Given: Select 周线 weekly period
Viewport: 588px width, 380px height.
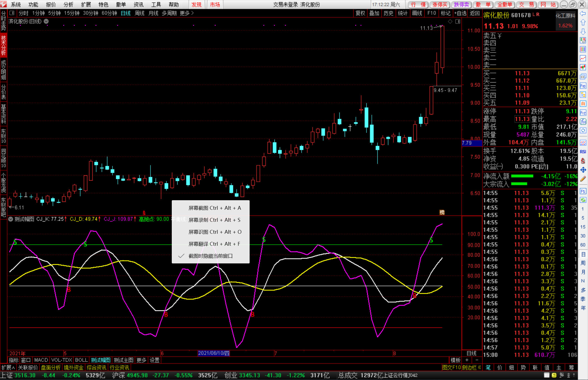Looking at the screenshot, I should pos(140,13).
